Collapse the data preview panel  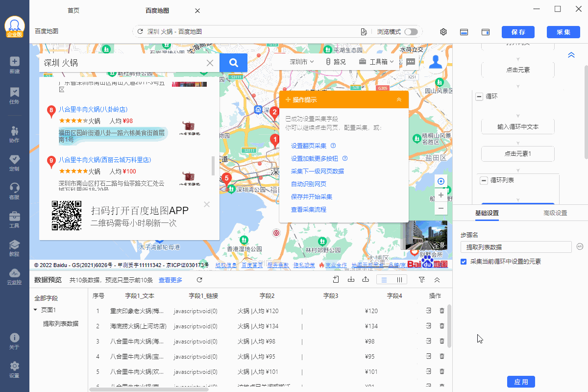437,280
